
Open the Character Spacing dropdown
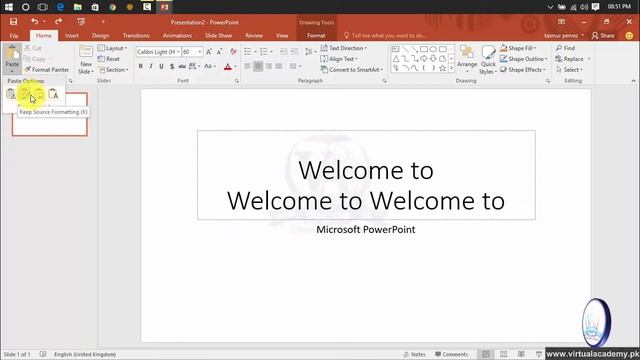point(194,66)
